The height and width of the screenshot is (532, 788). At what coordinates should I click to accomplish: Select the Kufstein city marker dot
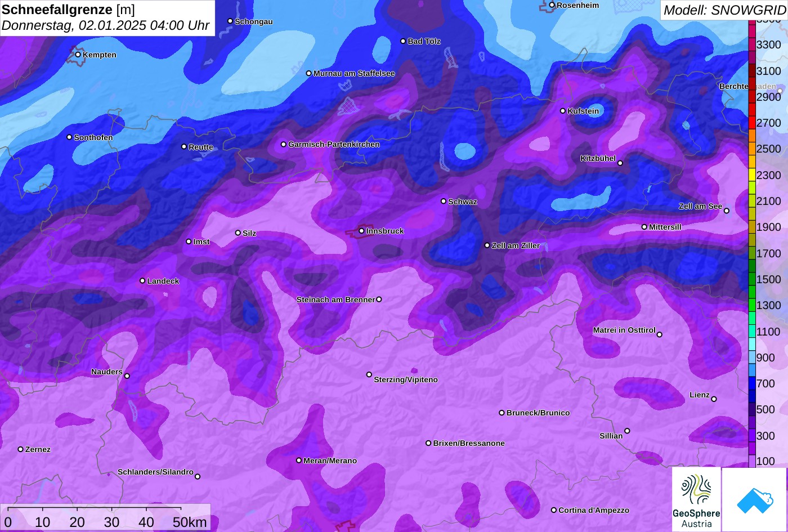point(563,111)
